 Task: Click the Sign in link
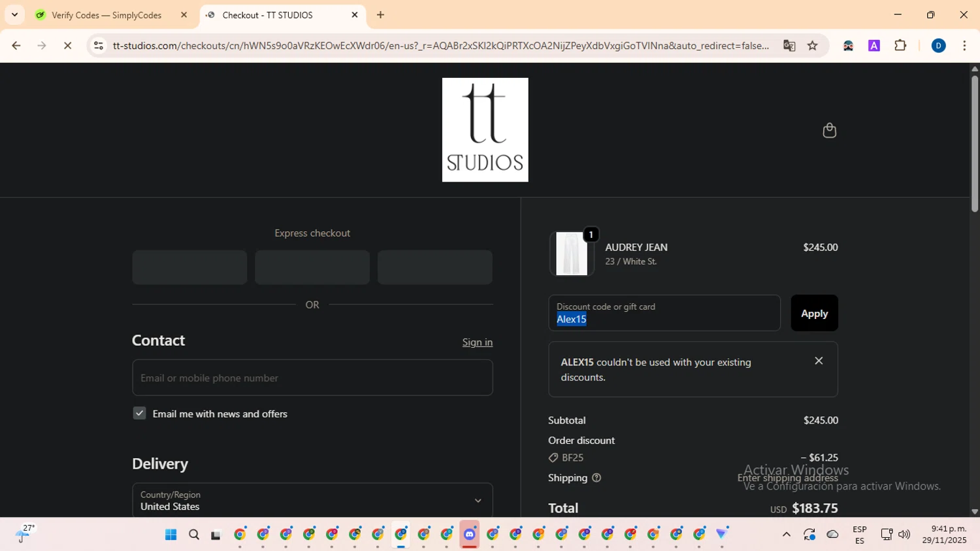(478, 342)
